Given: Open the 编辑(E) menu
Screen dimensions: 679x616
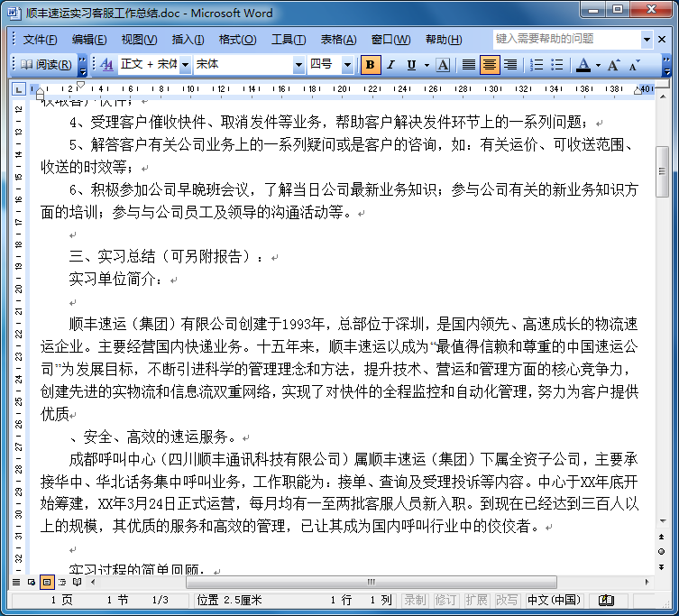Looking at the screenshot, I should click(x=89, y=40).
